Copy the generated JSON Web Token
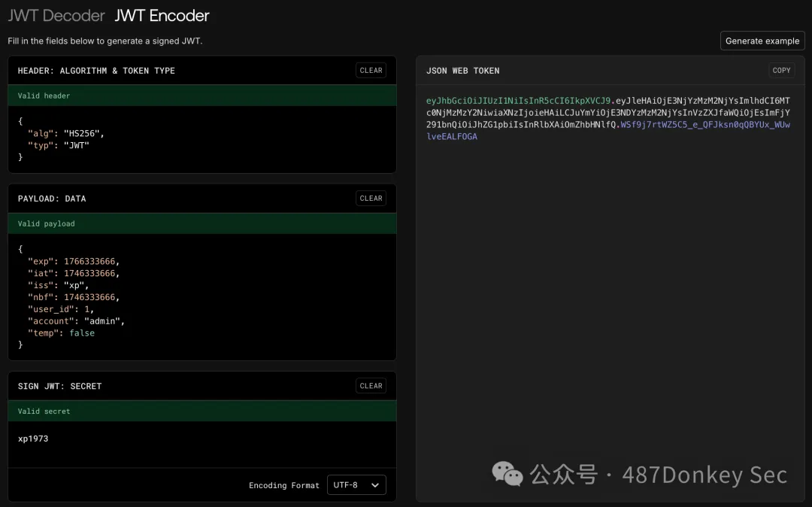 click(x=781, y=71)
